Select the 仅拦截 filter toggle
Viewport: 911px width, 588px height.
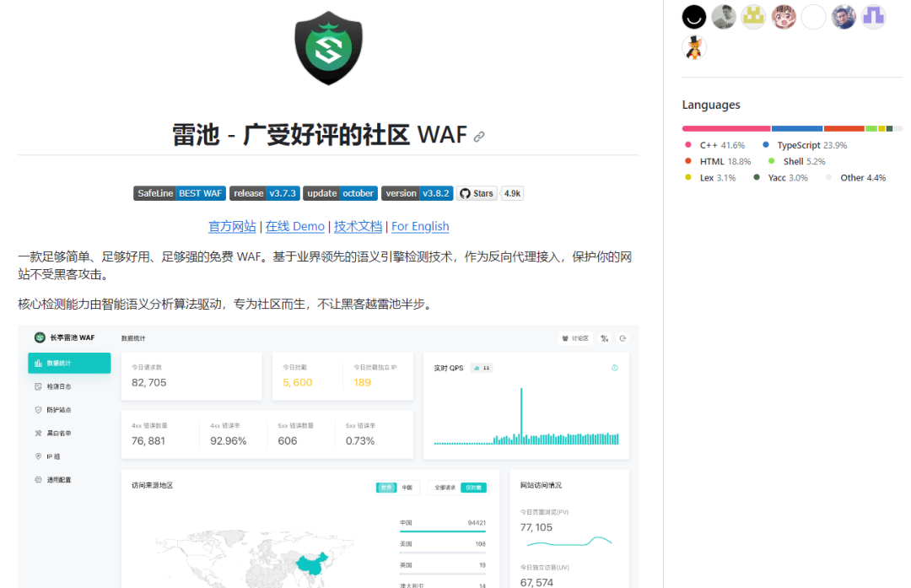(x=473, y=488)
